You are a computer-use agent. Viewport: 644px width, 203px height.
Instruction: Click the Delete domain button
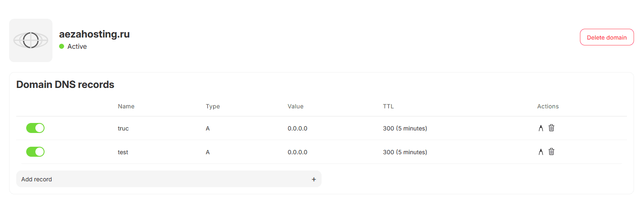click(x=607, y=37)
